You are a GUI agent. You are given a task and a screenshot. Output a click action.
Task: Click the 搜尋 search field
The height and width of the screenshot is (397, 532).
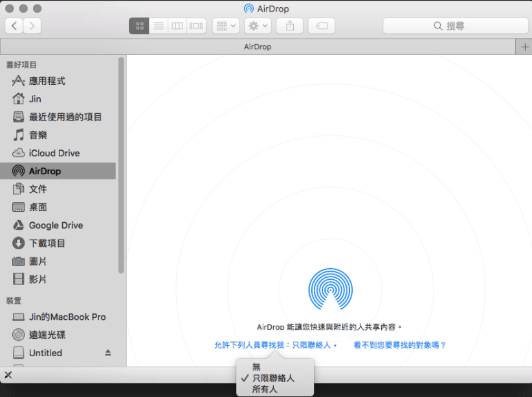click(x=456, y=26)
